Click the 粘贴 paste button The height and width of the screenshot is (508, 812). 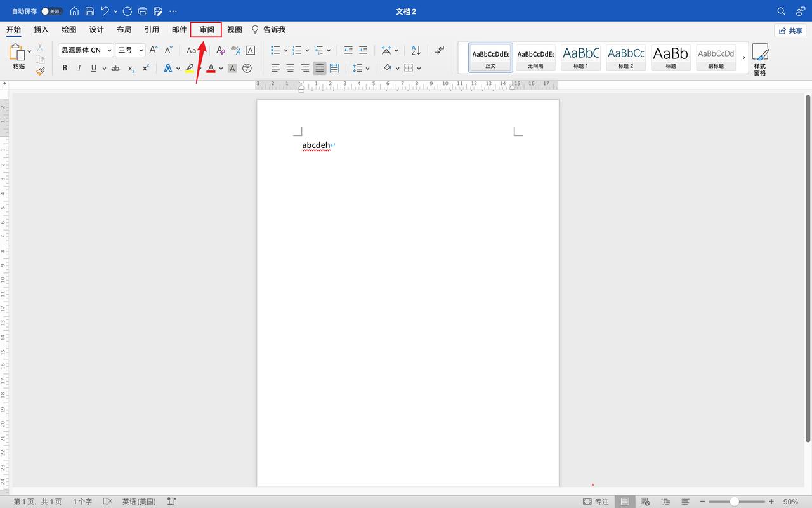pyautogui.click(x=18, y=57)
